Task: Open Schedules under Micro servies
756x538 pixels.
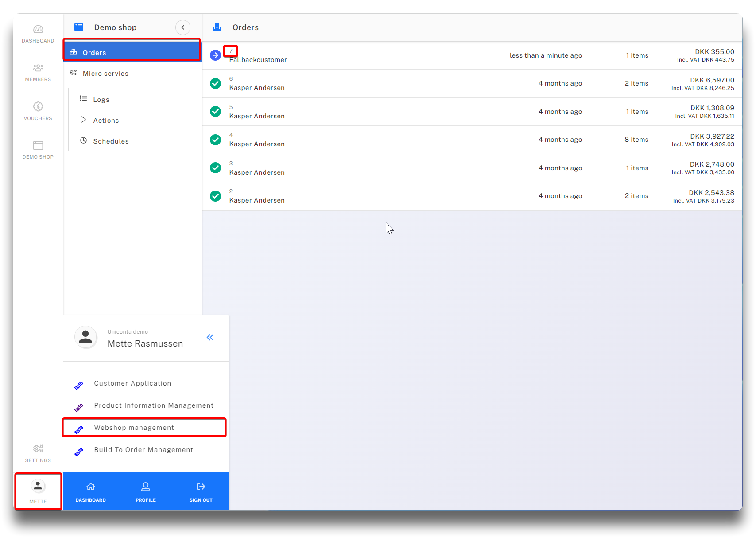Action: click(x=111, y=141)
